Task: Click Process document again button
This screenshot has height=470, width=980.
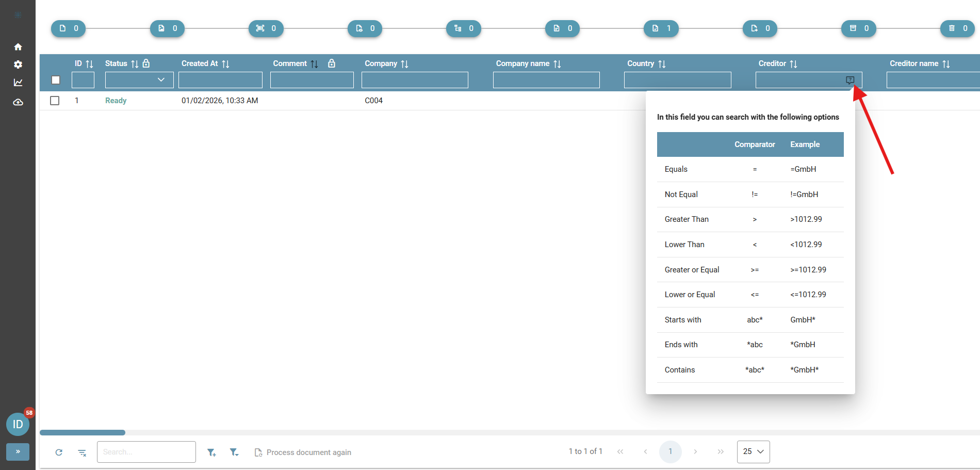Action: (303, 452)
